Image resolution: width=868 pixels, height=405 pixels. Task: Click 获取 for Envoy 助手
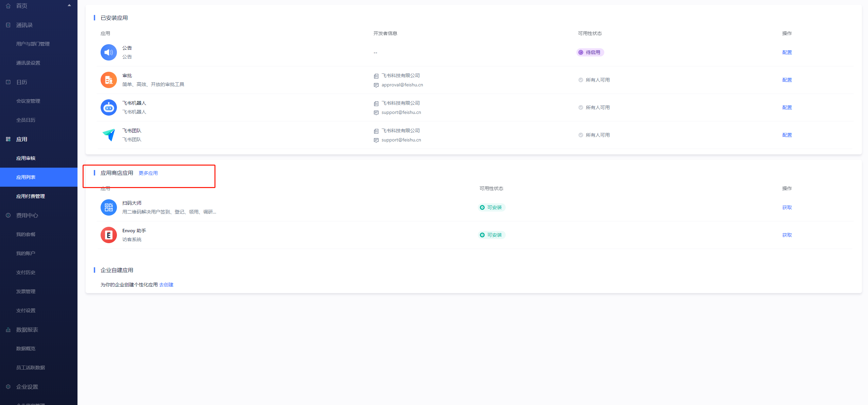(x=787, y=235)
